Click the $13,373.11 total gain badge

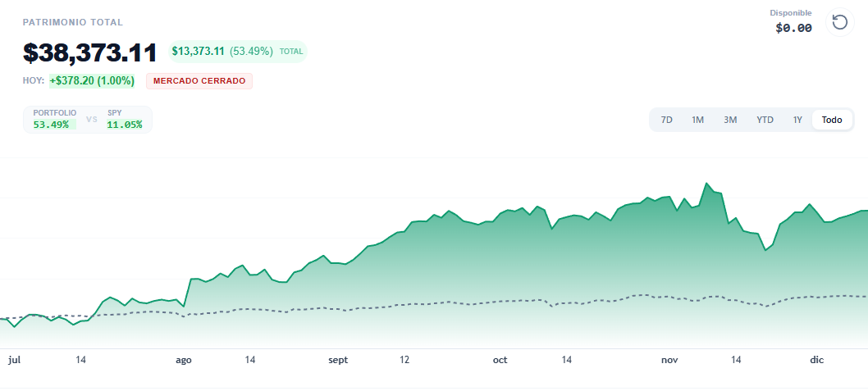(237, 51)
